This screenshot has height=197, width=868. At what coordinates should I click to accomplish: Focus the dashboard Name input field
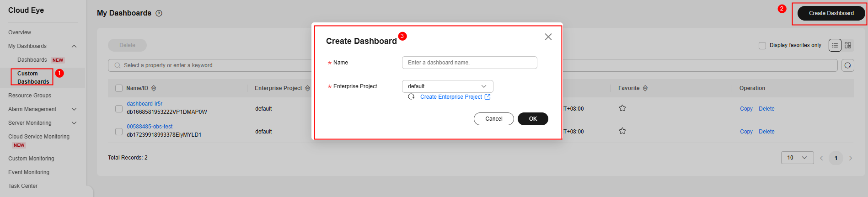coord(470,63)
